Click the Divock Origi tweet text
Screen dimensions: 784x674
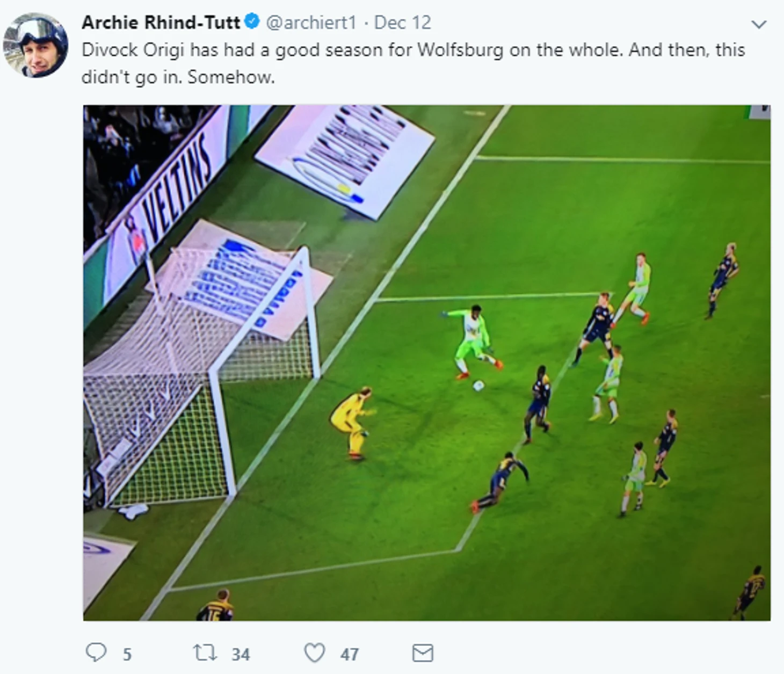tap(413, 63)
